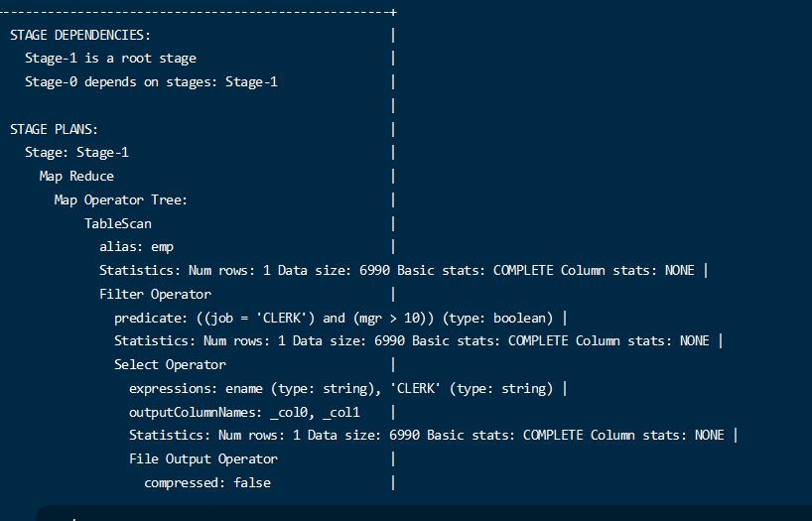Click the 'Map Operator Tree:' line

(120, 200)
